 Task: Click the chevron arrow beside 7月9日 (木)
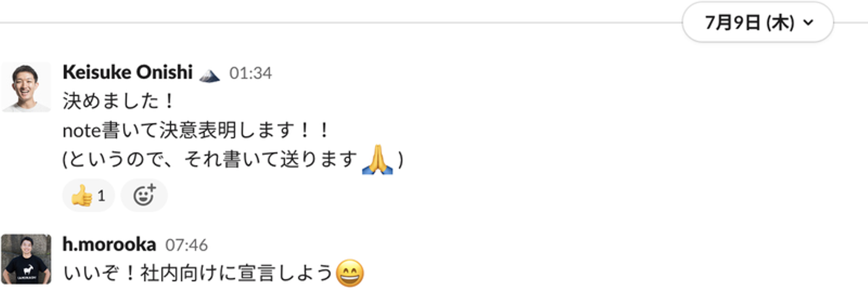pos(809,23)
